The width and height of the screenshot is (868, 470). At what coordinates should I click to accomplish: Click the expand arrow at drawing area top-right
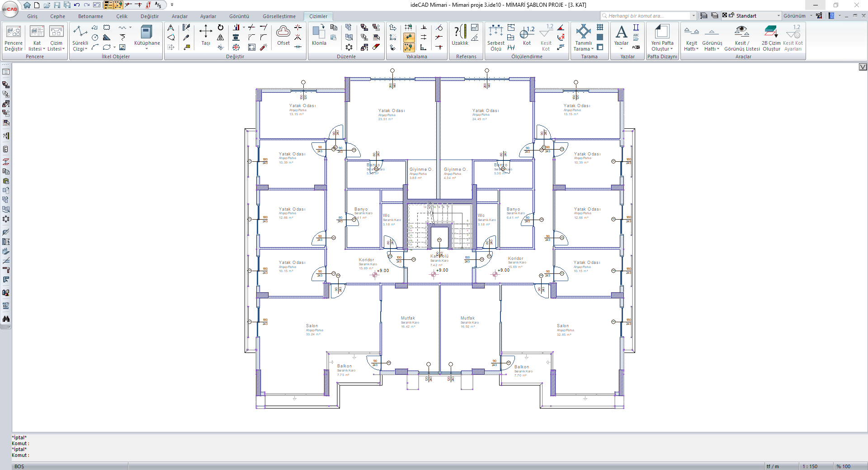coord(863,67)
